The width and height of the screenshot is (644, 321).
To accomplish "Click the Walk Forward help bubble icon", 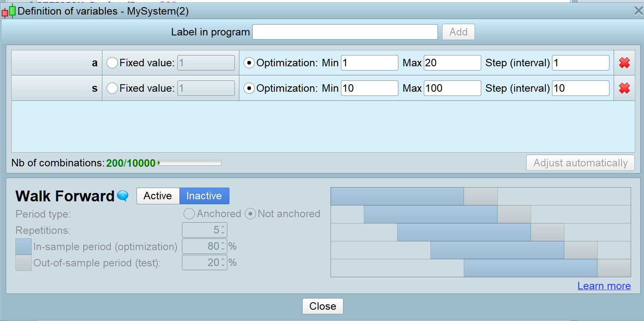I will point(123,196).
